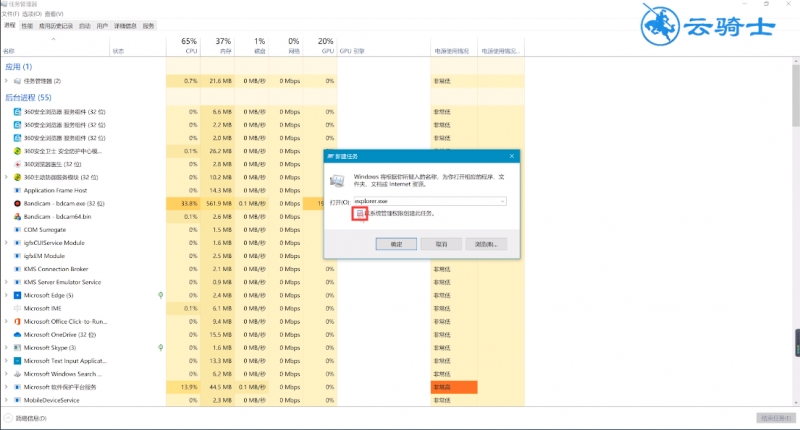The height and width of the screenshot is (430, 800).
Task: Click the Application Frame Host icon
Action: [17, 190]
